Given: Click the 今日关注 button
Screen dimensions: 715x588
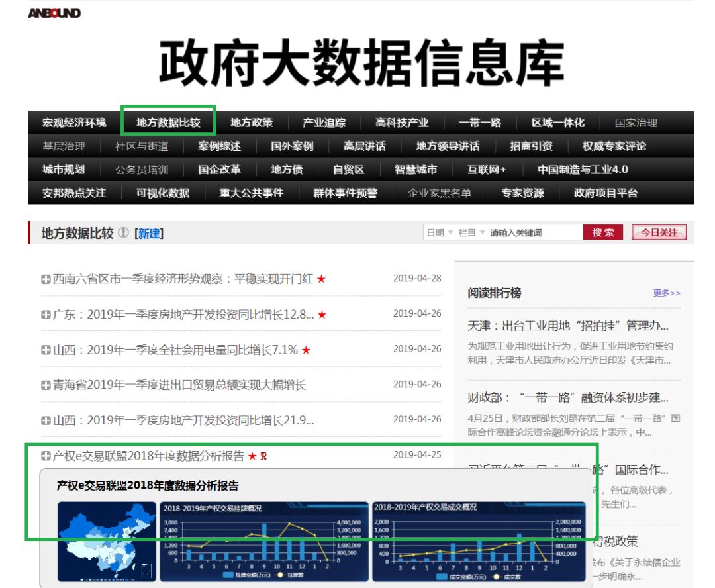Looking at the screenshot, I should pyautogui.click(x=659, y=232).
